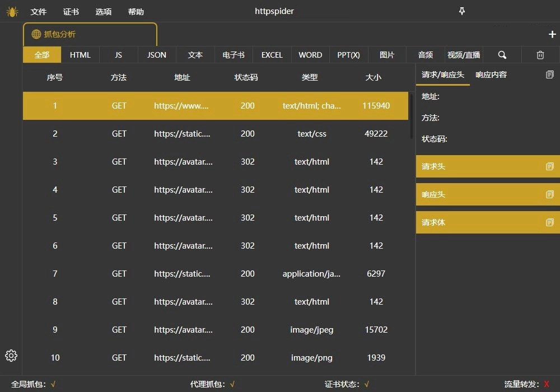The image size is (560, 392).
Task: Copy the 请求体 section with its icon
Action: tap(550, 222)
